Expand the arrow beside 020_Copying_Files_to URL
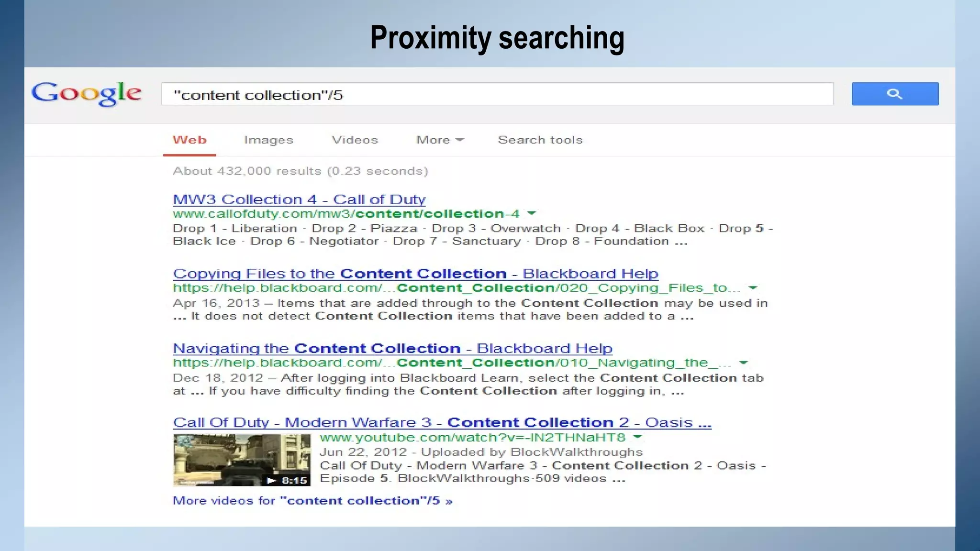The height and width of the screenshot is (551, 980). pyautogui.click(x=753, y=288)
